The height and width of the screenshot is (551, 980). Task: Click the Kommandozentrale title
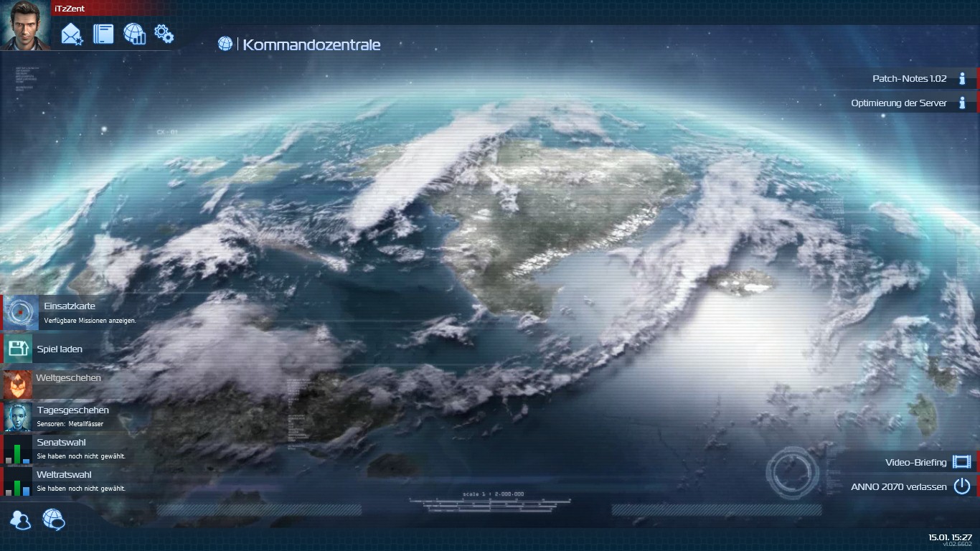click(311, 44)
